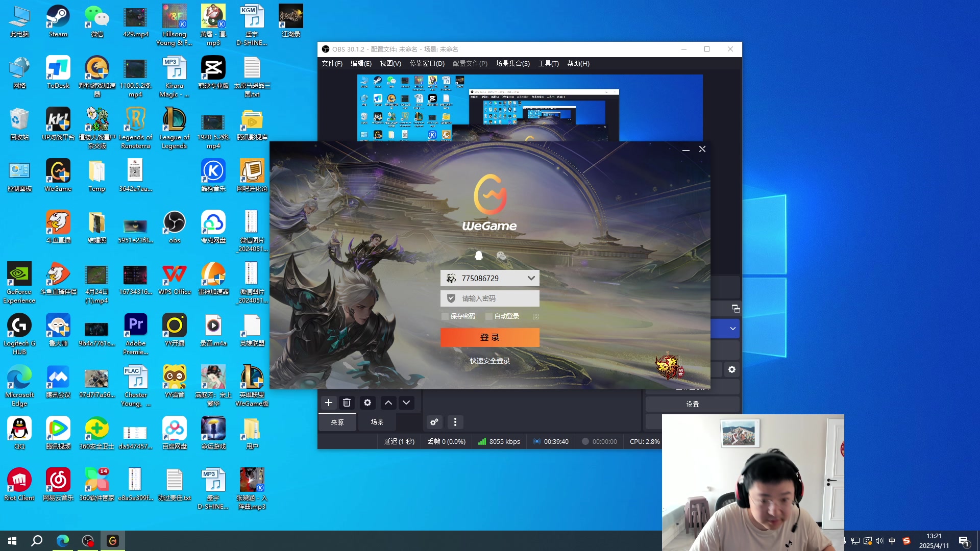Open Riot Client desktop icon
Image resolution: width=980 pixels, height=551 pixels.
(19, 485)
